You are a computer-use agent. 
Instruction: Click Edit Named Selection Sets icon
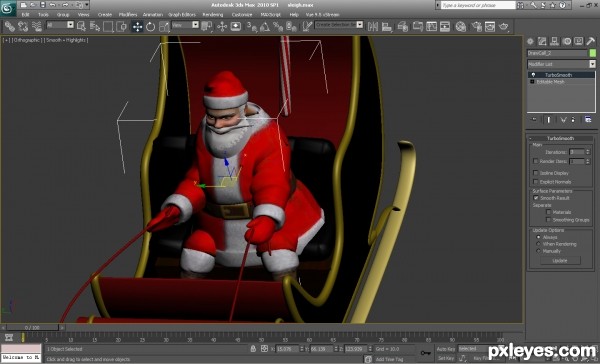click(x=307, y=26)
